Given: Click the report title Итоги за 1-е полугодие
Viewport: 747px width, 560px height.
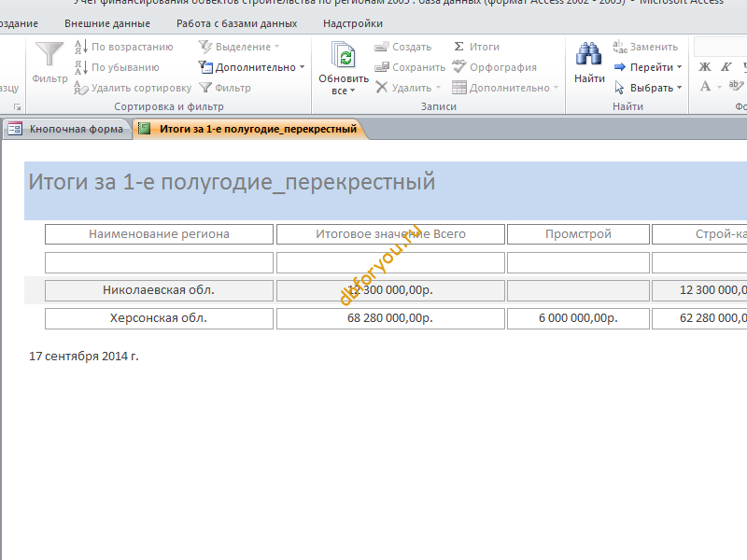Looking at the screenshot, I should 232,182.
